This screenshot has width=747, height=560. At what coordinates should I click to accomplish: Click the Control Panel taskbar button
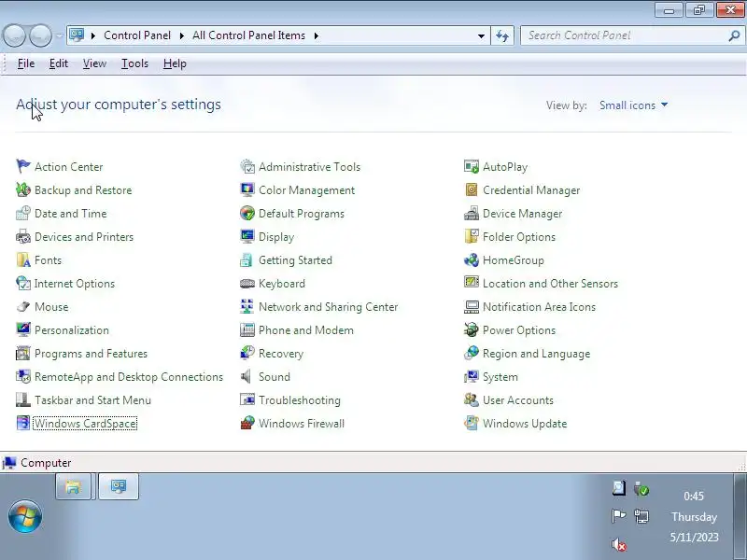coord(119,486)
